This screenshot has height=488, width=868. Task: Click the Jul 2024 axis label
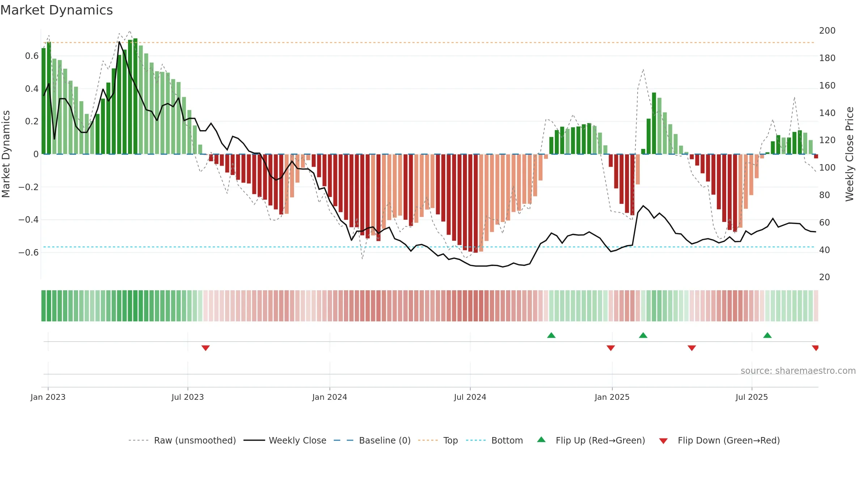tap(470, 397)
